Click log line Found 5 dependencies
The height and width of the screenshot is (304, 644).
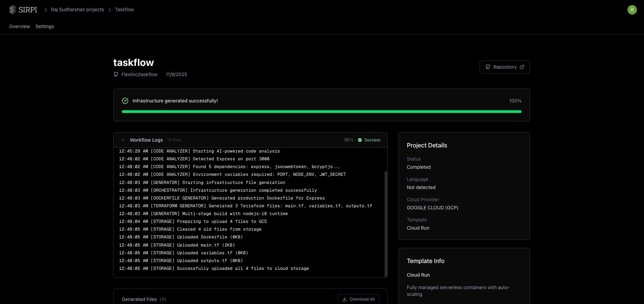pos(229,167)
